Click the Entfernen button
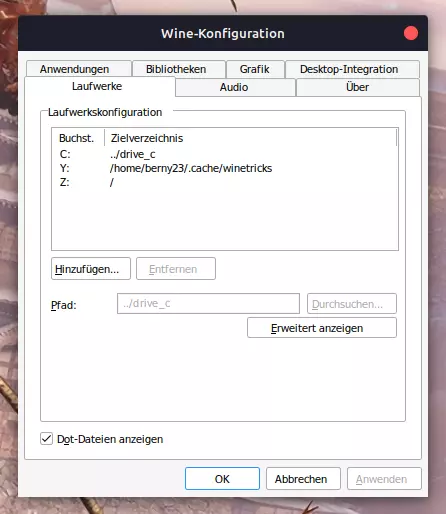The height and width of the screenshot is (514, 446). tap(176, 268)
